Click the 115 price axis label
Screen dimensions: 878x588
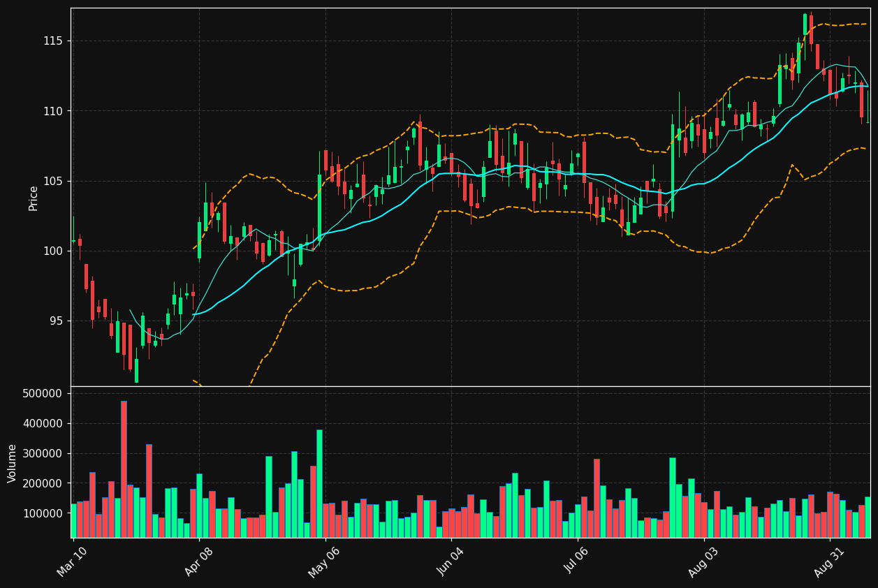point(54,41)
